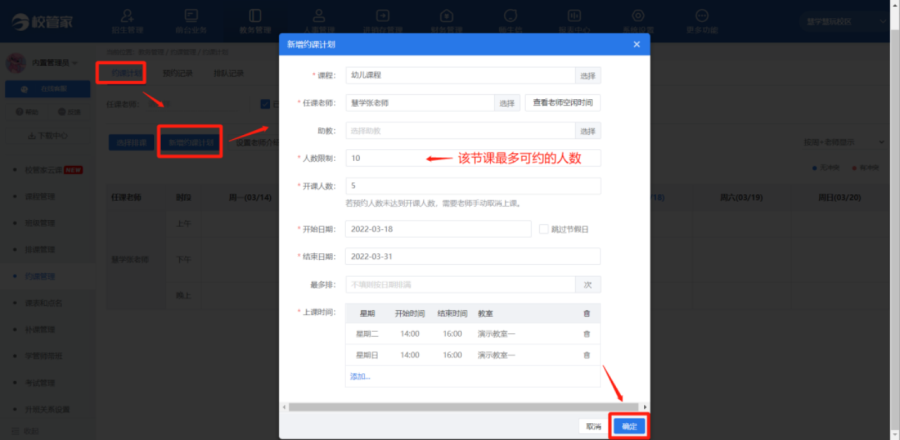Open the 报表中心 module icon
This screenshot has height=440, width=900.
click(x=573, y=15)
